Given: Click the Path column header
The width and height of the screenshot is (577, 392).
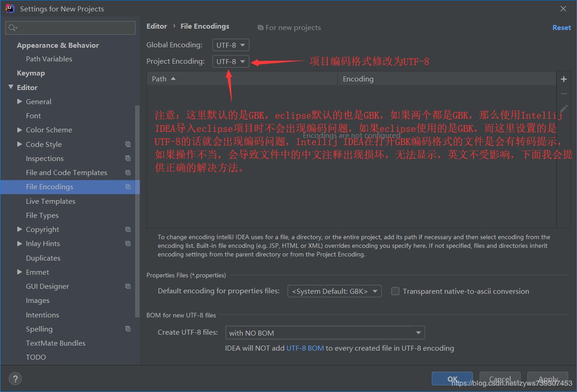Looking at the screenshot, I should pos(242,79).
